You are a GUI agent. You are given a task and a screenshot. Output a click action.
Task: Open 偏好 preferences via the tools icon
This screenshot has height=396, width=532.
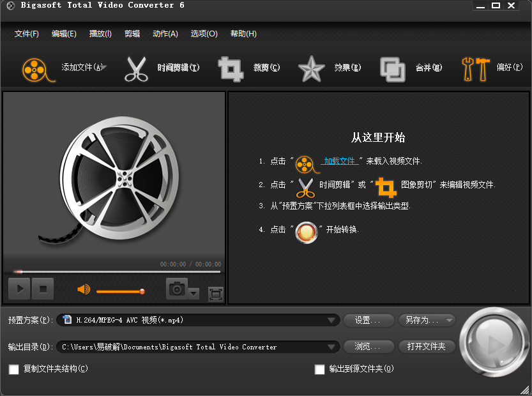pos(475,66)
